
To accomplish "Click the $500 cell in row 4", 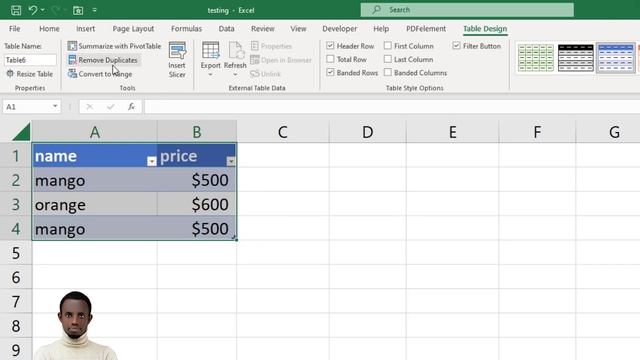I will 197,229.
